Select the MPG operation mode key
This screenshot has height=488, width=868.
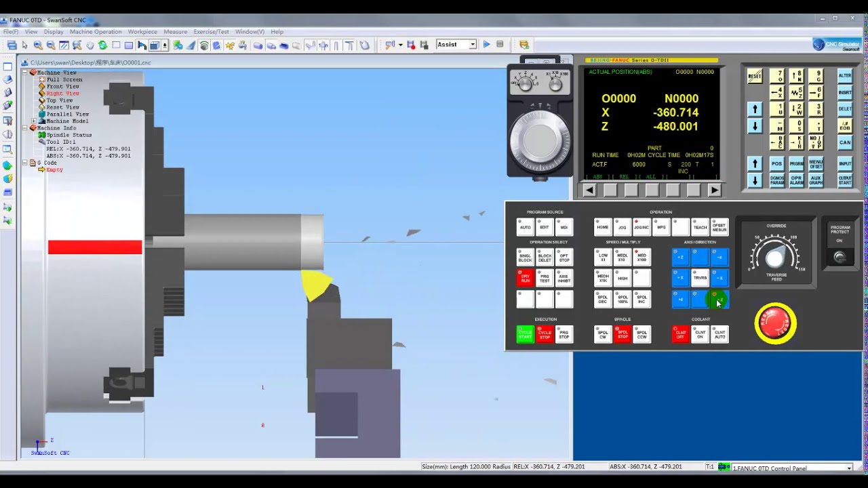(661, 227)
